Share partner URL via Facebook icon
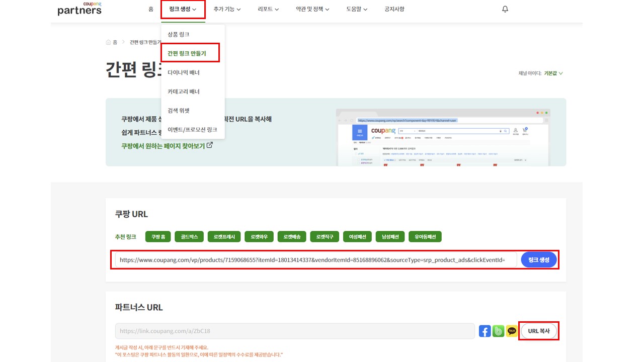 point(485,331)
